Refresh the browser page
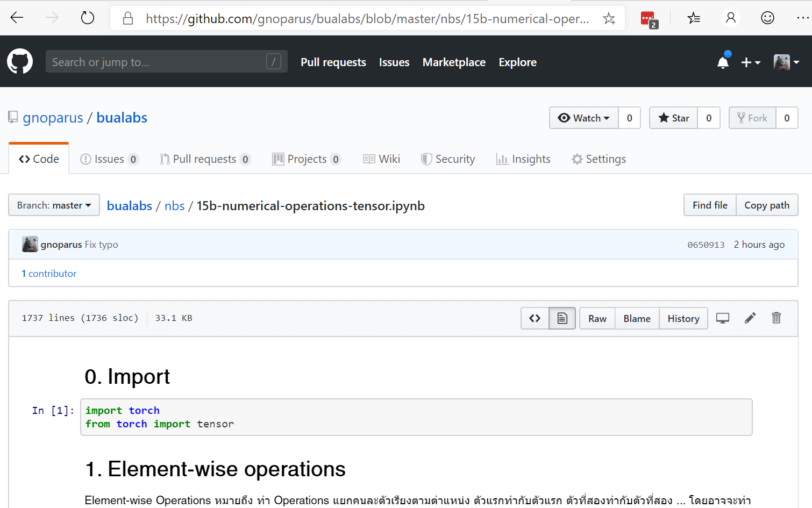 point(88,18)
